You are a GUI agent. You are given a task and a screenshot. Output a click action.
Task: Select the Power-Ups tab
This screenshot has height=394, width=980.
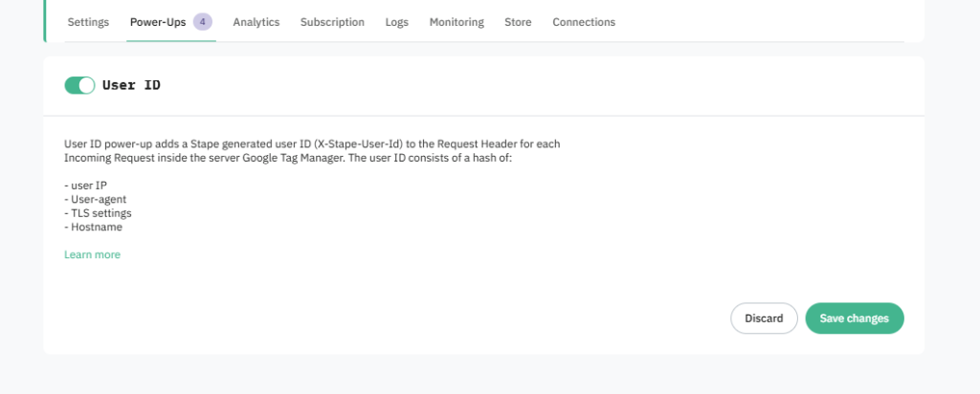[158, 22]
